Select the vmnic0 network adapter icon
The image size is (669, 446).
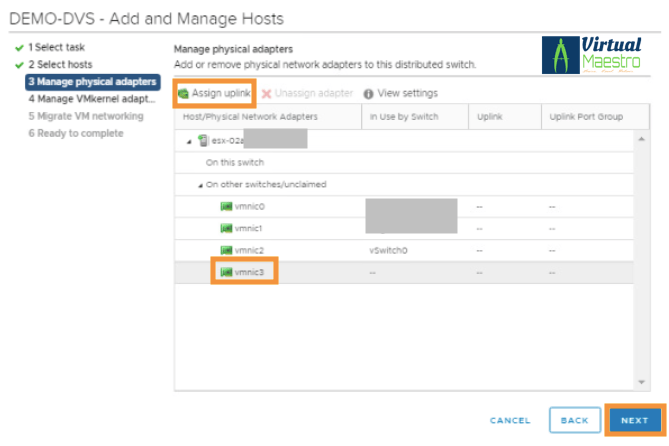(225, 206)
